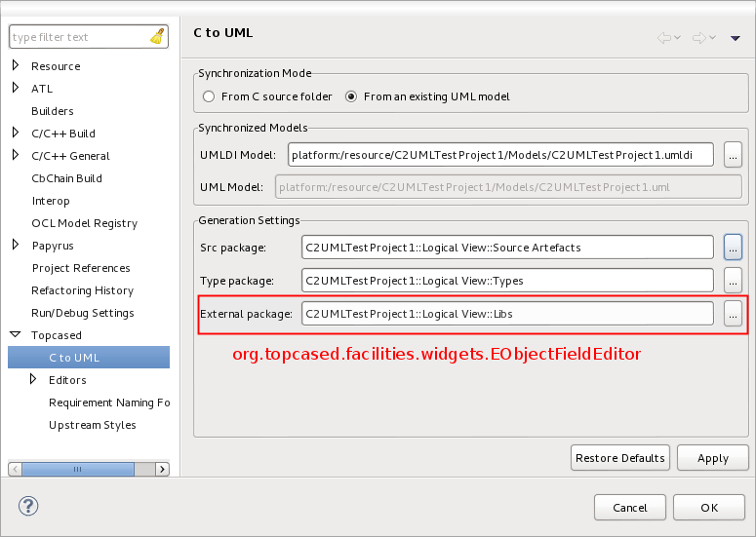
Task: Click the Apply button
Action: (x=713, y=458)
